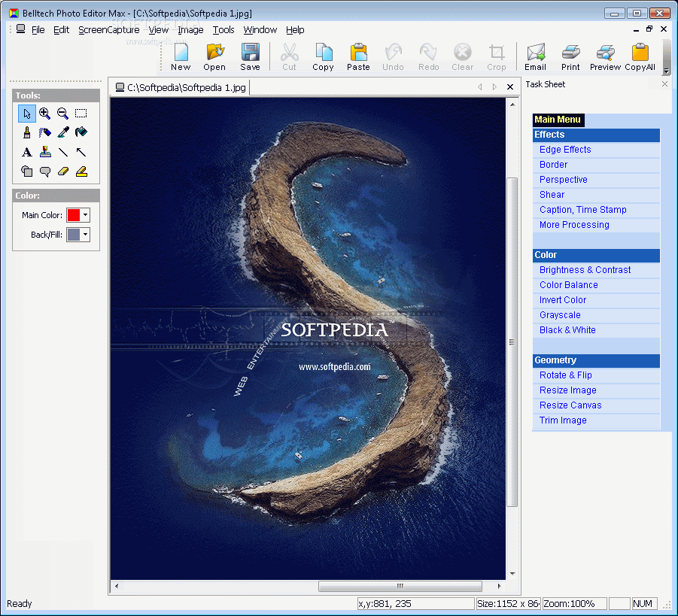
Task: Send image via Email toolbar button
Action: (x=535, y=56)
